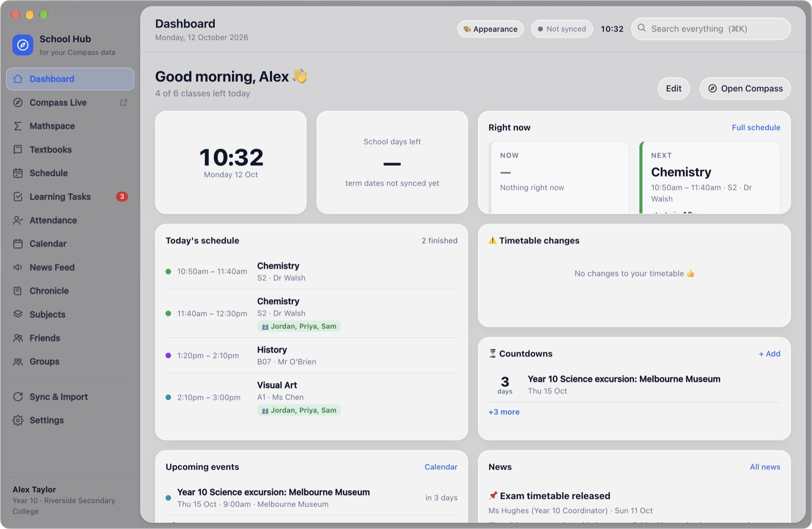Image resolution: width=812 pixels, height=529 pixels.
Task: Click the warning icon beside Timetable changes
Action: (x=492, y=241)
